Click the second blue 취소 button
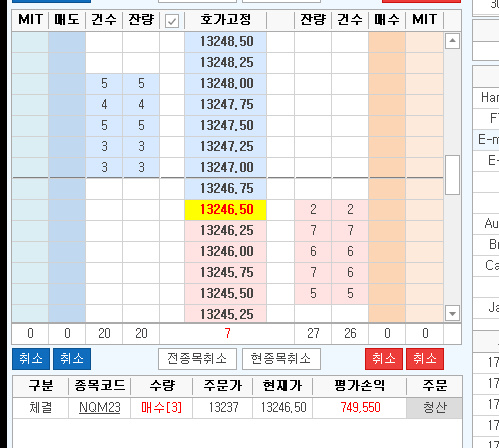 [x=72, y=359]
